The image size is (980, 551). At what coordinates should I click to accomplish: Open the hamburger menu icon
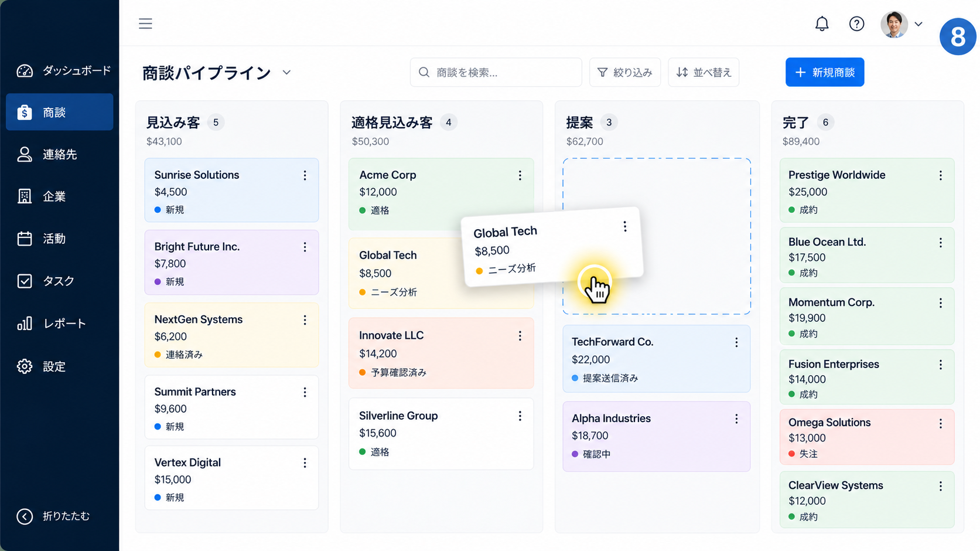coord(145,23)
